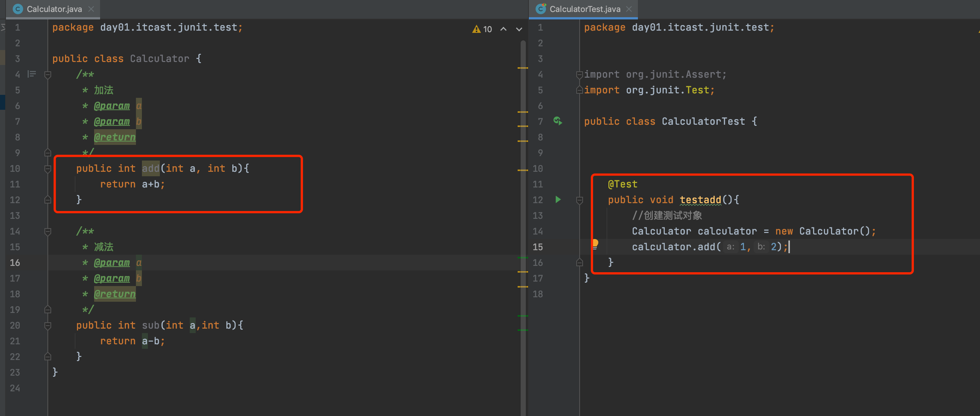The height and width of the screenshot is (416, 980).
Task: Collapse the imports fold at line 4 in CalculatorTest
Action: (579, 75)
